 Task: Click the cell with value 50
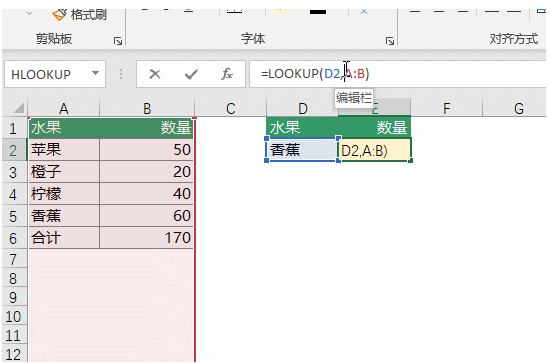(x=146, y=150)
